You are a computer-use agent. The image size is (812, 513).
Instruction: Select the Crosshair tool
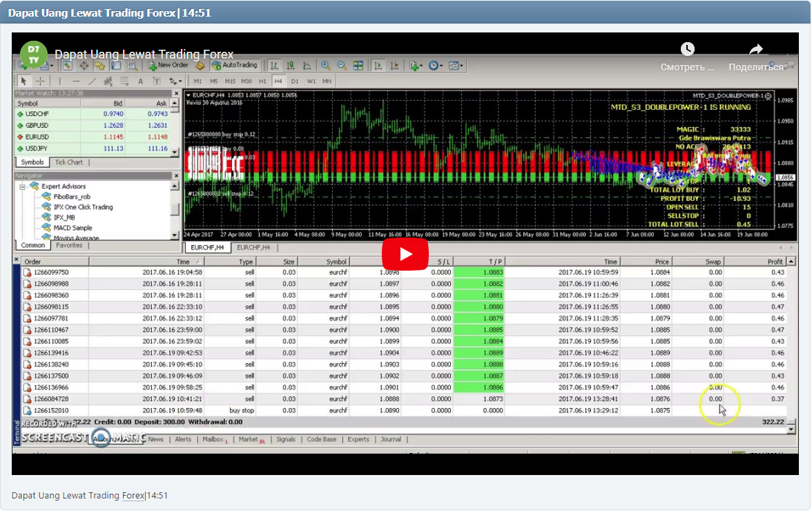(41, 81)
